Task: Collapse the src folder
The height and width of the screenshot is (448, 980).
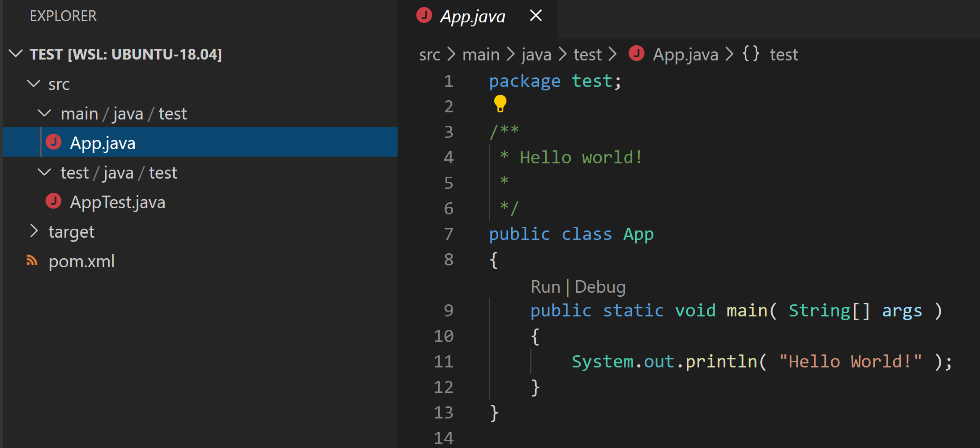Action: pyautogui.click(x=34, y=84)
